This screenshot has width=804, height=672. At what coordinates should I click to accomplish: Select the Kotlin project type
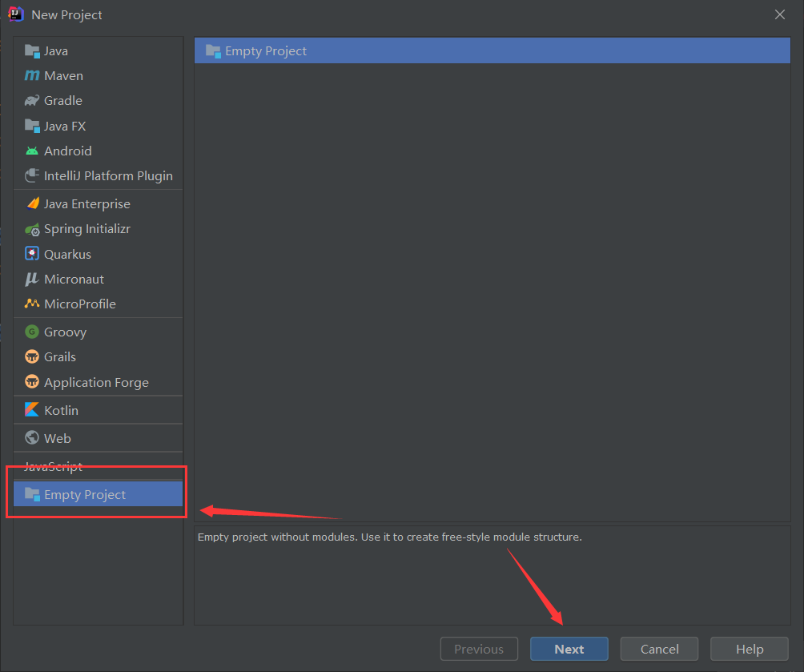pos(98,410)
